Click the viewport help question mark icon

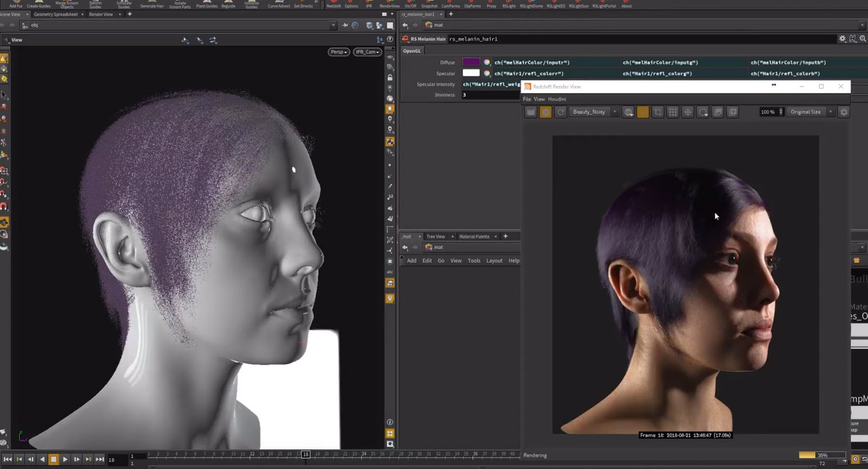390,39
